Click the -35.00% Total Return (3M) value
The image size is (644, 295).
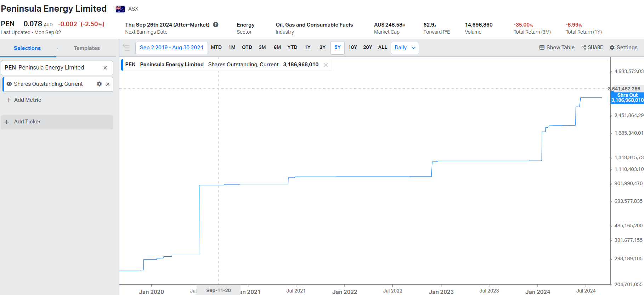523,25
